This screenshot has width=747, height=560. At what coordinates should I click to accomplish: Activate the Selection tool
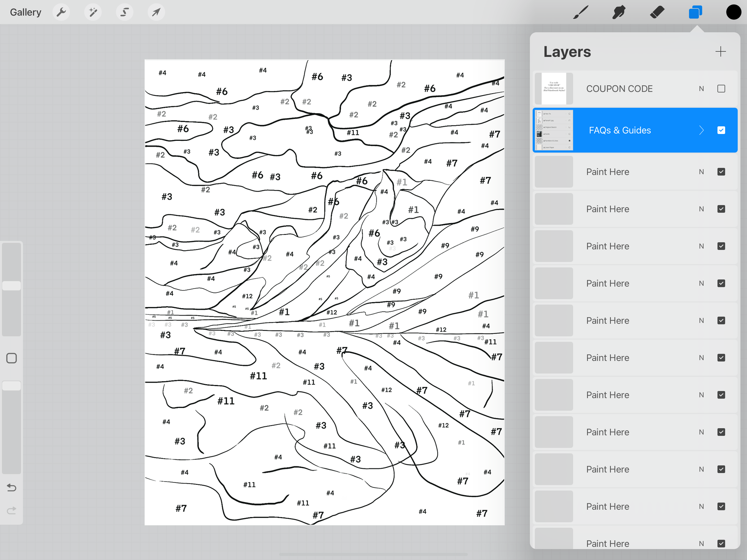point(124,12)
